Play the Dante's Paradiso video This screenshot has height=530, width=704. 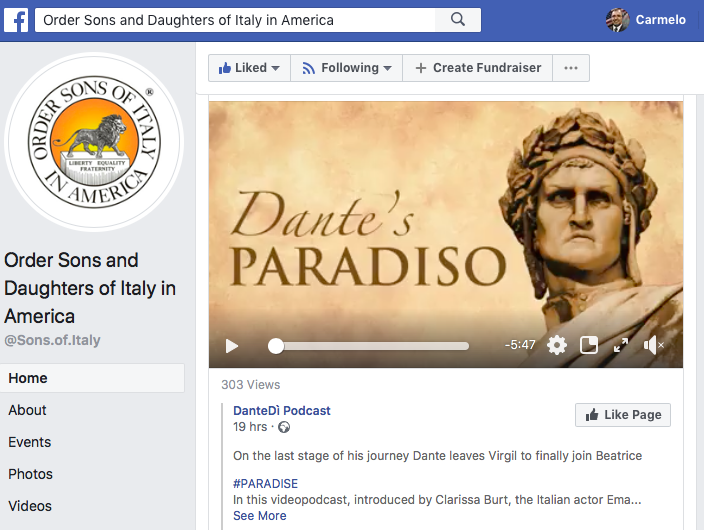(x=232, y=346)
